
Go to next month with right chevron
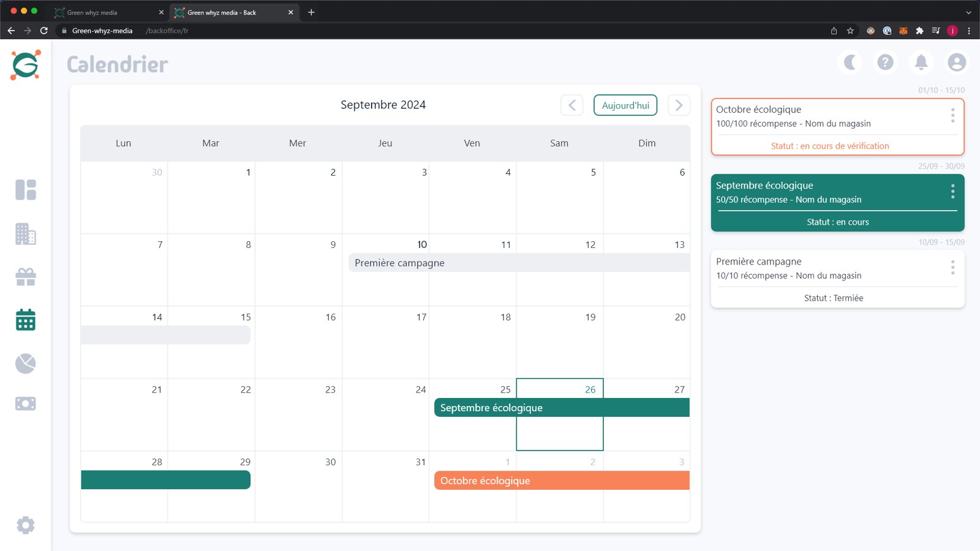click(679, 105)
